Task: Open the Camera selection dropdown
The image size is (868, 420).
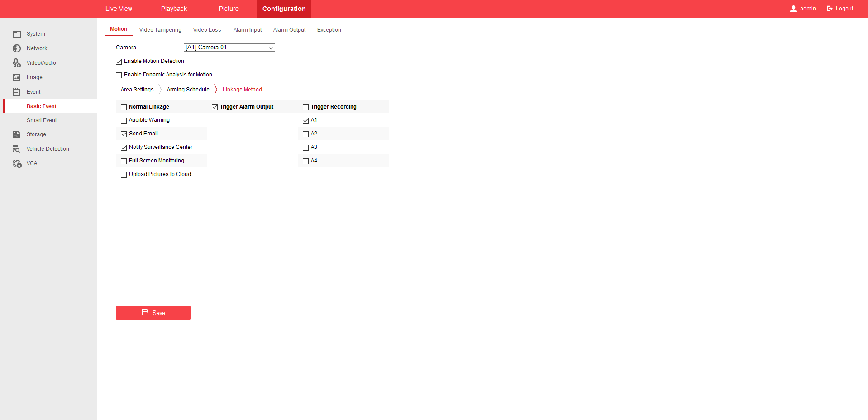Action: [229, 48]
